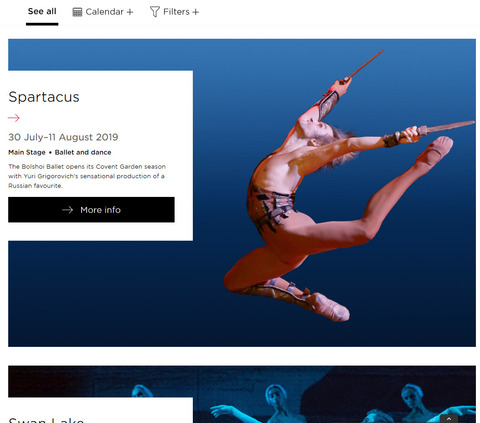The image size is (480, 423).
Task: Open the Swan Lake ballet image
Action: pyautogui.click(x=334, y=394)
